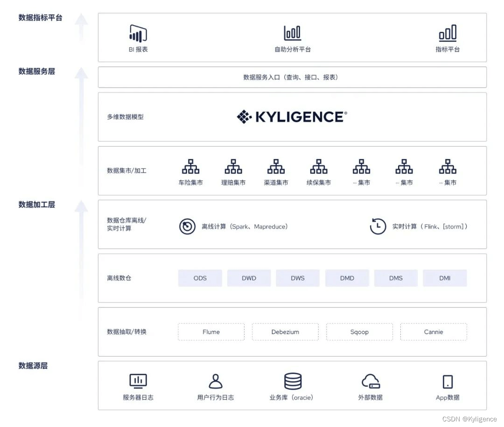
Task: Click the ODS block
Action: point(200,278)
